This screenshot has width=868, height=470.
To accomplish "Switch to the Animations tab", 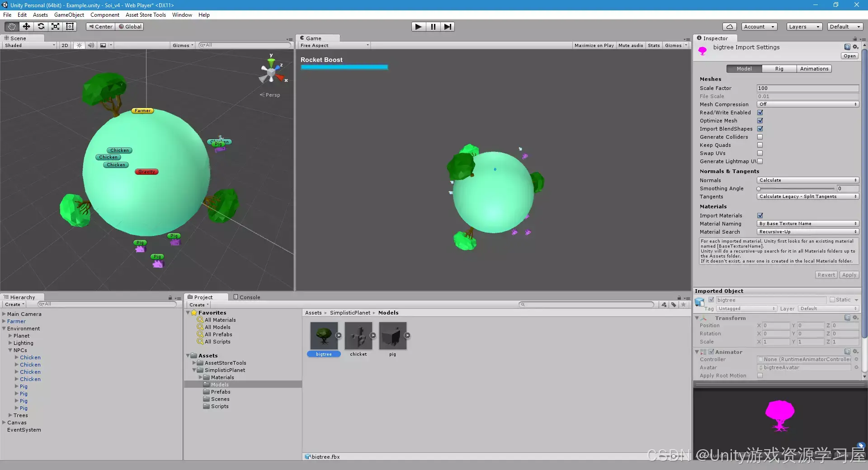I will [814, 69].
